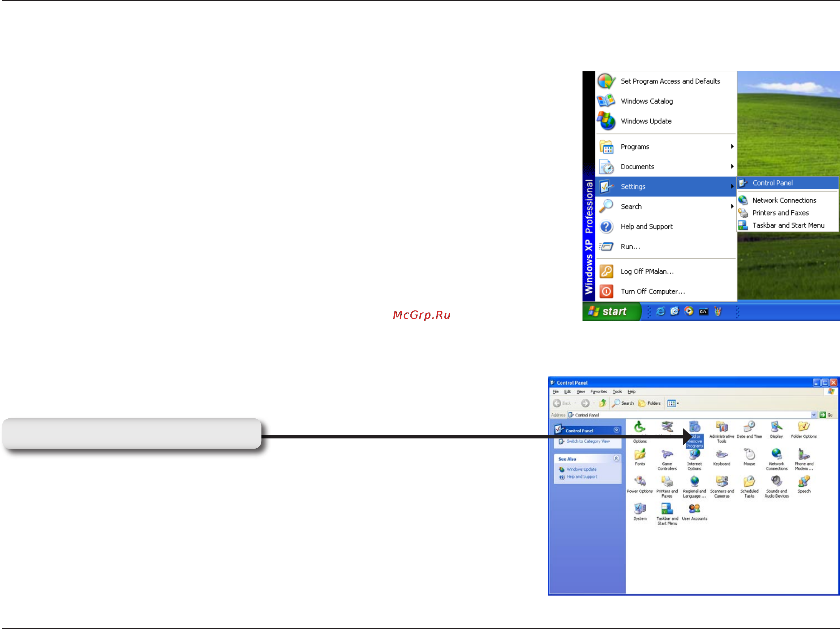Toggle the Folders toolbar button
The height and width of the screenshot is (629, 840).
649,403
